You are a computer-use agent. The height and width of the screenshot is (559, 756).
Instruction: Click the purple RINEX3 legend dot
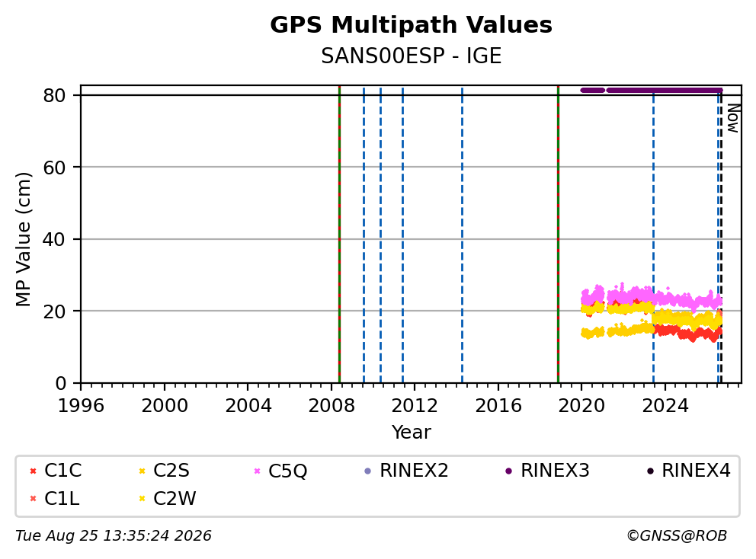[x=508, y=471]
